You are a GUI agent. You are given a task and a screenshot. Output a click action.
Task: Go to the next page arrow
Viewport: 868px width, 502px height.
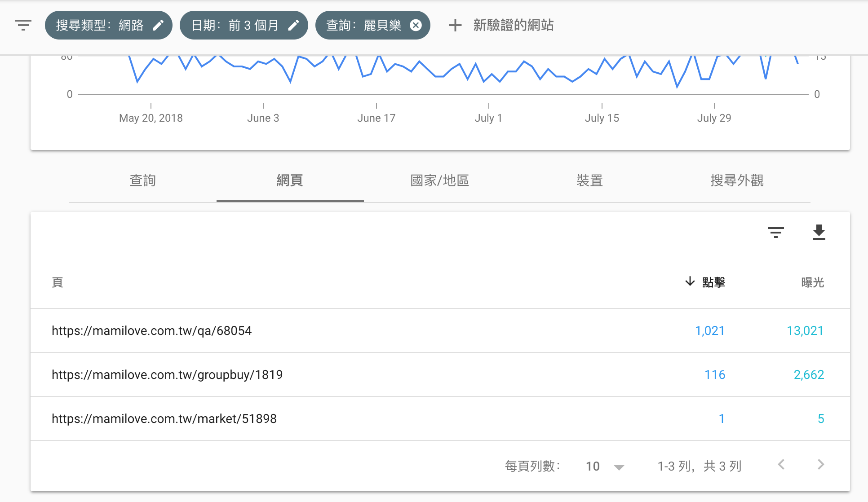[x=821, y=465]
